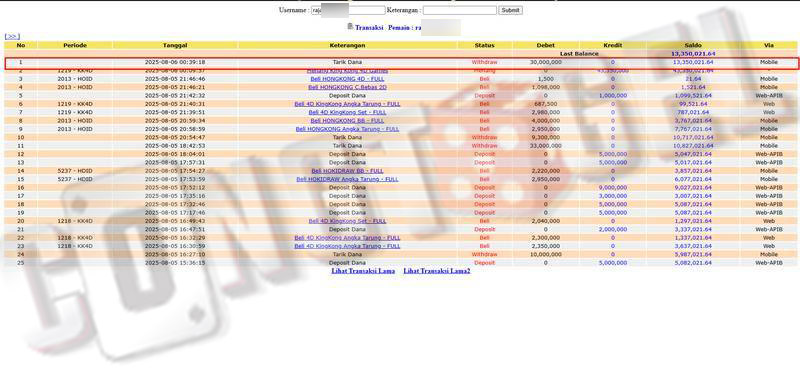Open Beli 4D KingKong Angka Tarung link in row 6
This screenshot has height=370, width=800.
pyautogui.click(x=347, y=104)
